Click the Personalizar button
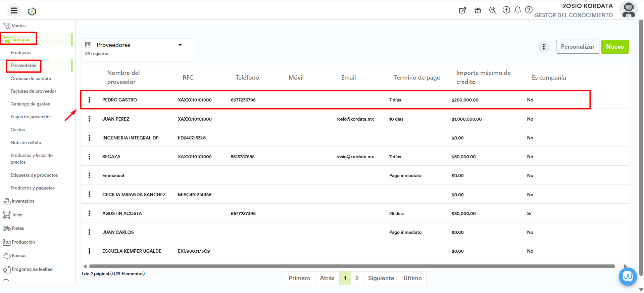This screenshot has width=644, height=293. click(577, 47)
